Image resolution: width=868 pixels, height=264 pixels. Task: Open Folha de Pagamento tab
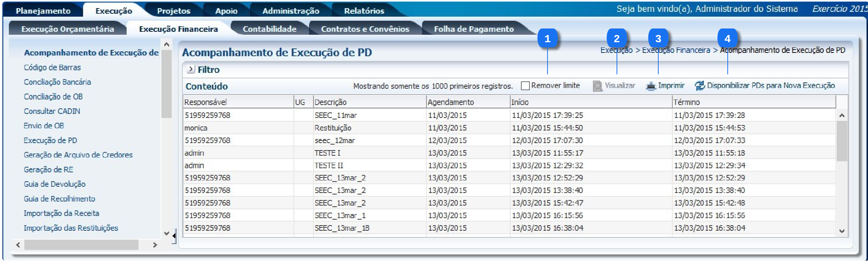[473, 29]
